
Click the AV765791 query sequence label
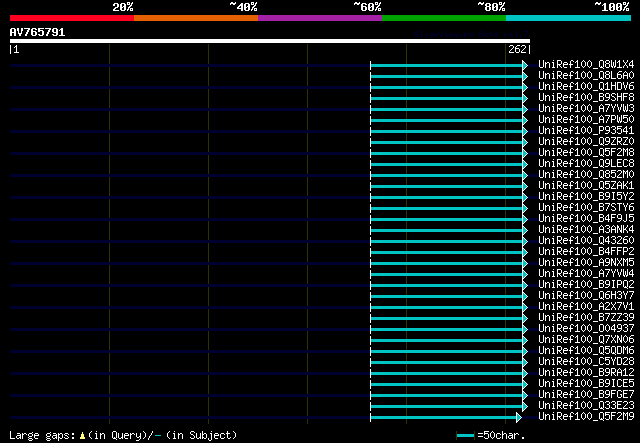click(x=37, y=32)
